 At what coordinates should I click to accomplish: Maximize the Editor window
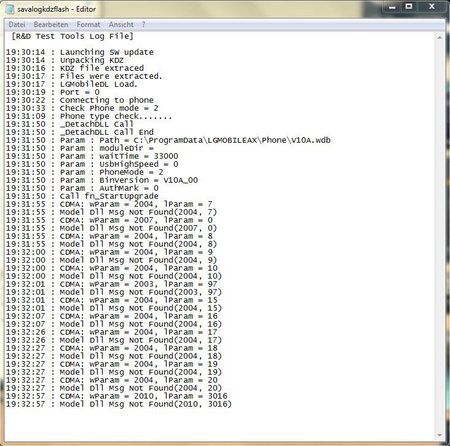point(409,7)
